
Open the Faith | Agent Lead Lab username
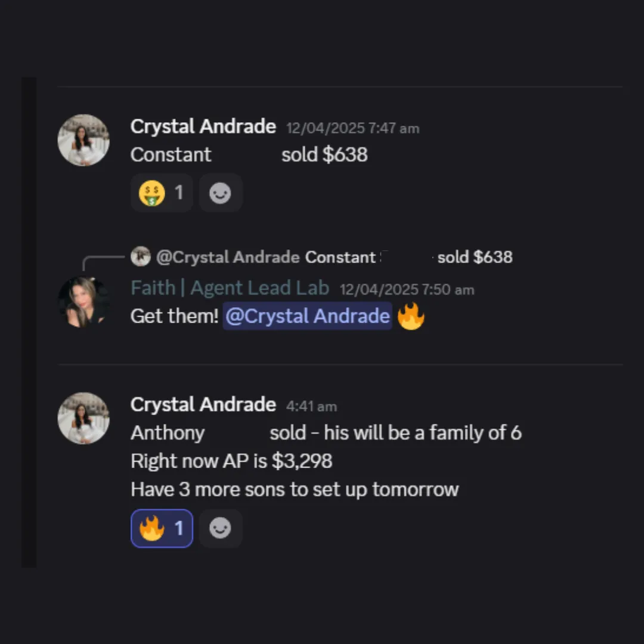(230, 288)
